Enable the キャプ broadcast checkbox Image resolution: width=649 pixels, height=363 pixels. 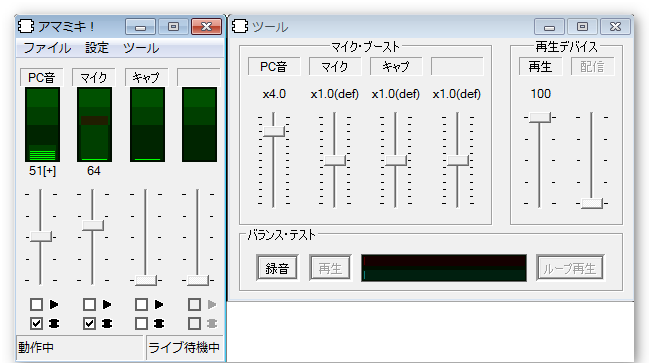coord(142,323)
